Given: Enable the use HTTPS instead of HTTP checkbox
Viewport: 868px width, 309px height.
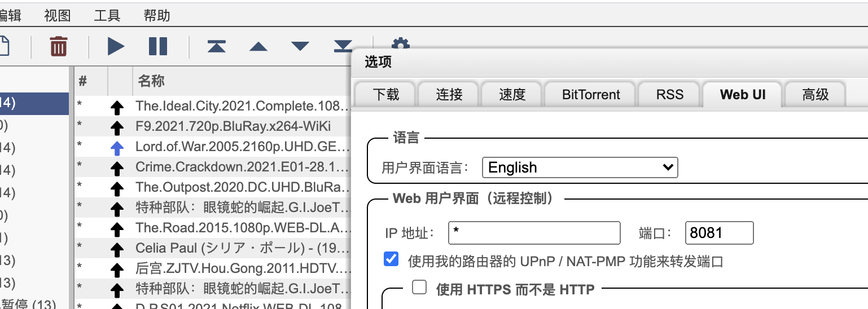Looking at the screenshot, I should (419, 288).
